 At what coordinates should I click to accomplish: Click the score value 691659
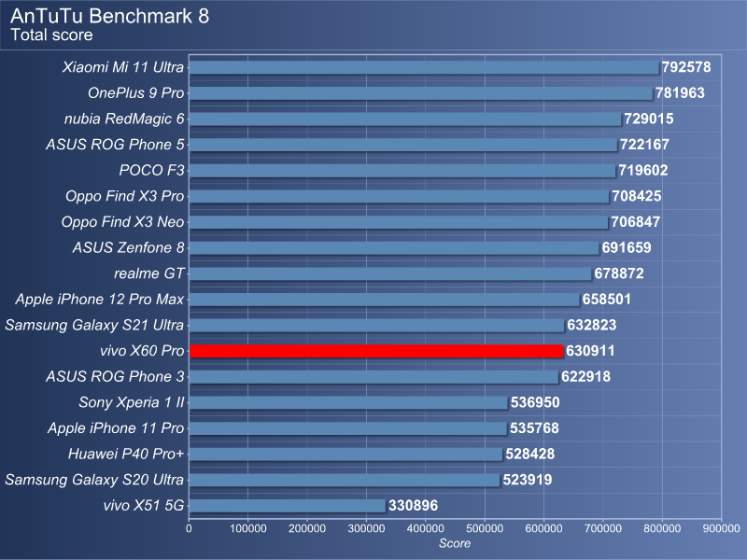pos(627,247)
